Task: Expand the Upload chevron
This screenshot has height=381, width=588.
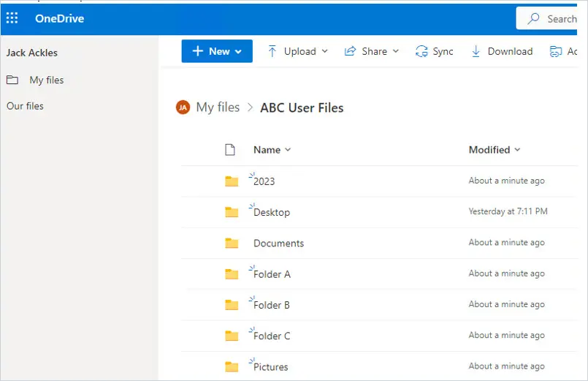Action: click(325, 51)
